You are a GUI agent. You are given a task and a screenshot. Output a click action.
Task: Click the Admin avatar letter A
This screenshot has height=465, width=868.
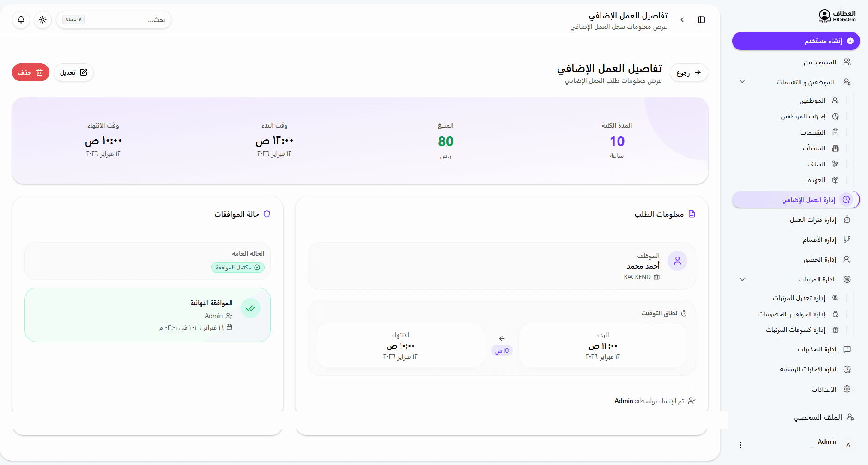[x=848, y=445]
